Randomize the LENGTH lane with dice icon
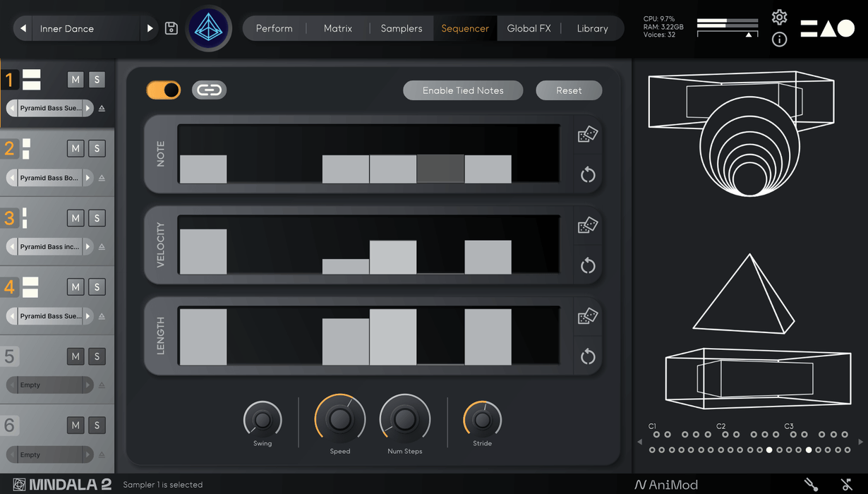The height and width of the screenshot is (494, 868). tap(587, 317)
